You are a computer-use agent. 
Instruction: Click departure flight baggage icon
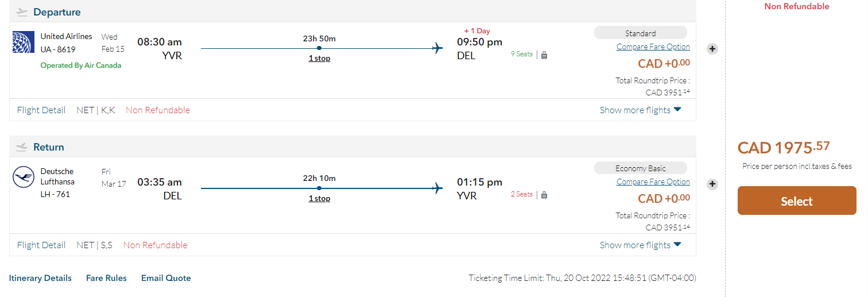(x=544, y=55)
